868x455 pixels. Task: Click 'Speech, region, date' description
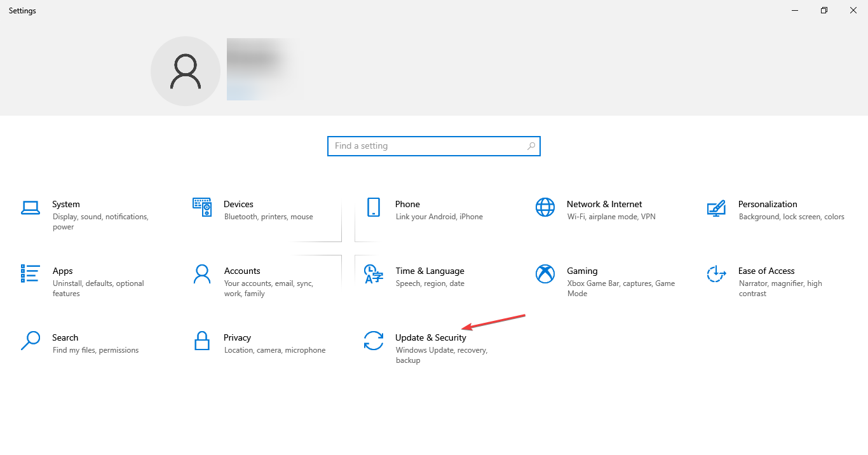pyautogui.click(x=430, y=283)
